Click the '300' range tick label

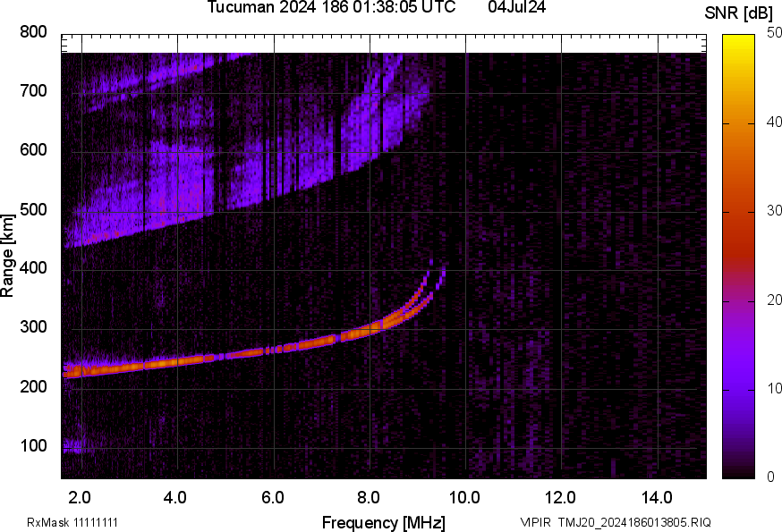33,326
